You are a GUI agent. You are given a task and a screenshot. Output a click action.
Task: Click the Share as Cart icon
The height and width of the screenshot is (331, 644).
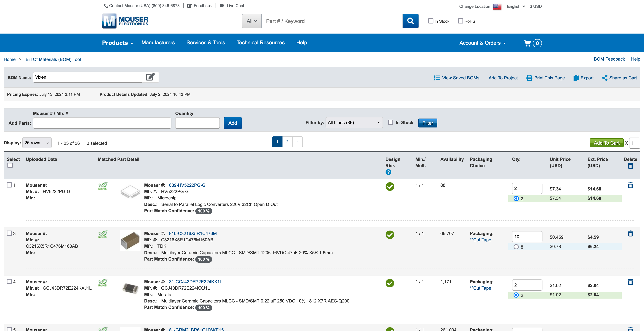[x=605, y=78]
